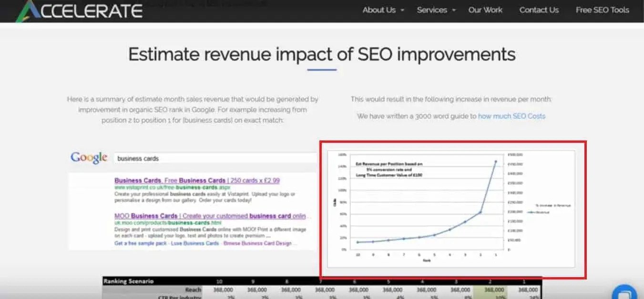This screenshot has height=299, width=644.
Task: Click 'Get a free sample pack' sitelink
Action: pos(140,243)
